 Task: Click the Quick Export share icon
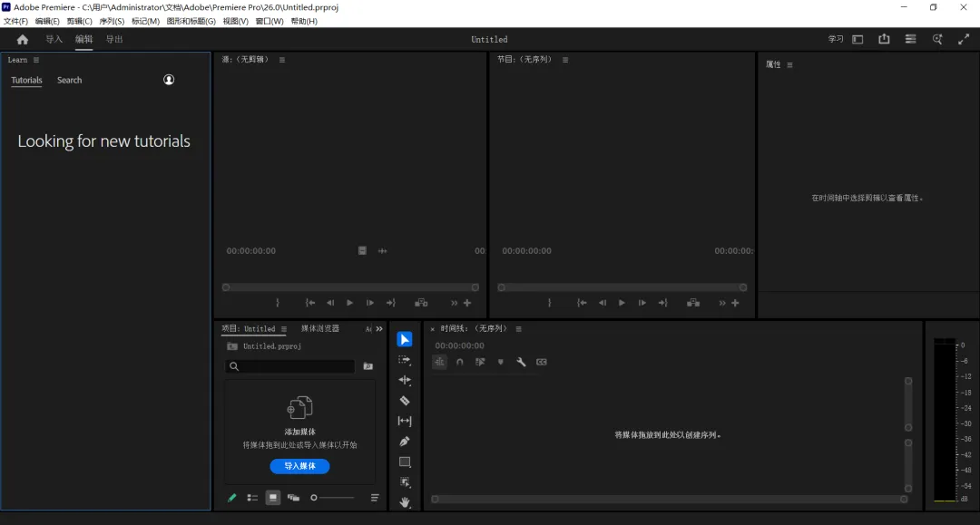pyautogui.click(x=884, y=39)
